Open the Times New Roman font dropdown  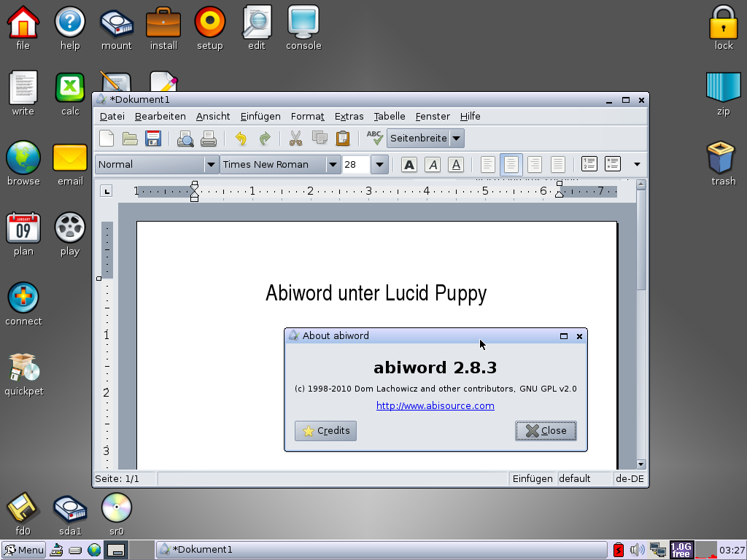point(333,165)
